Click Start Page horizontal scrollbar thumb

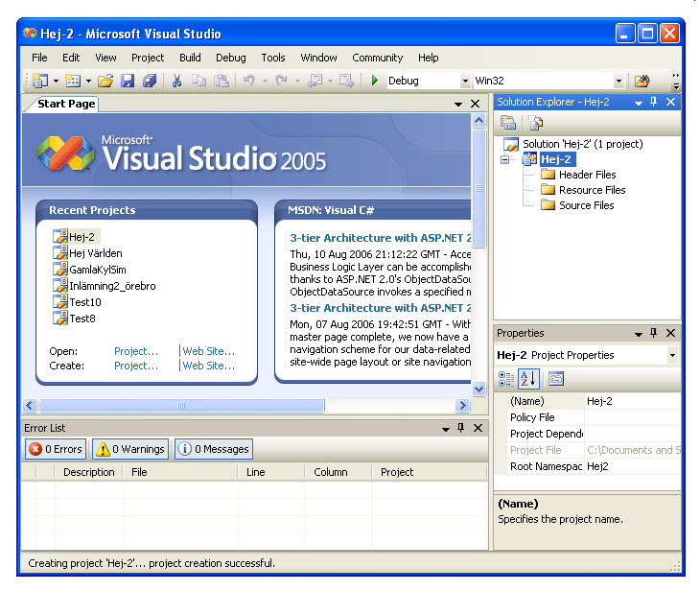[181, 406]
